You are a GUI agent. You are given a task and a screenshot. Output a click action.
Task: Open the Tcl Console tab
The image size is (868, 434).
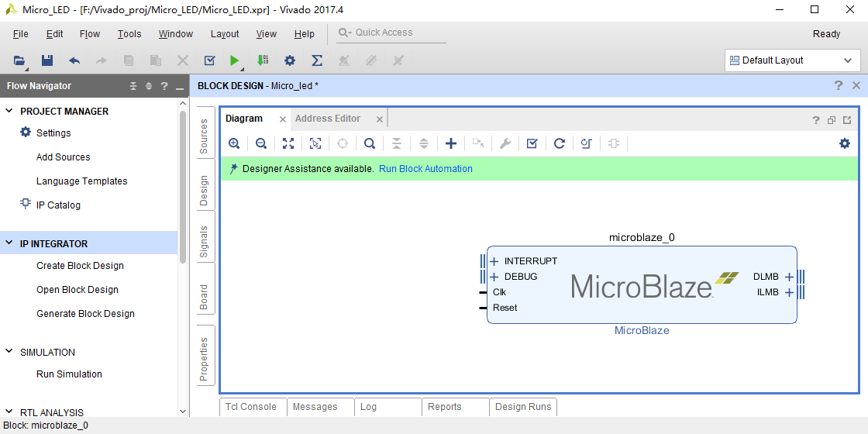click(x=251, y=407)
